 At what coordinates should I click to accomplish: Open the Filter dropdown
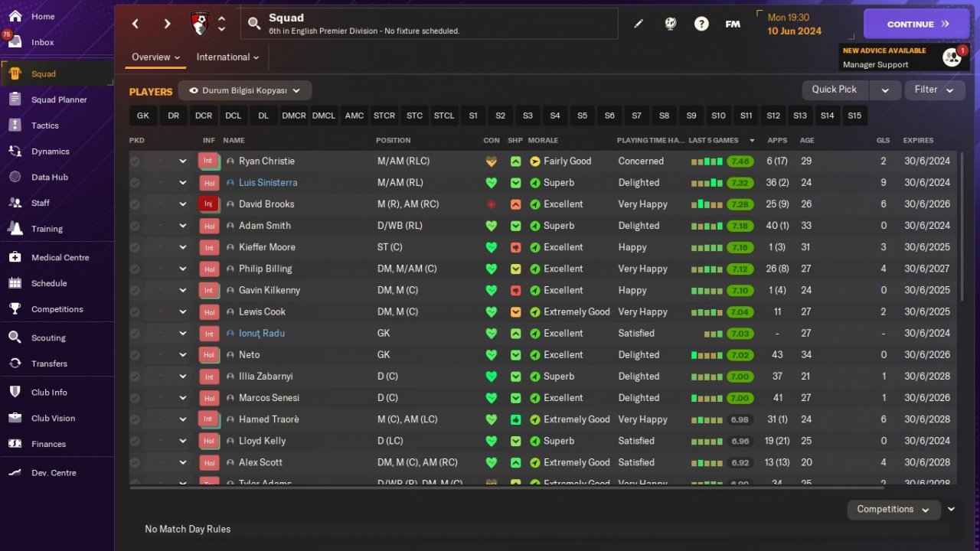click(x=934, y=90)
